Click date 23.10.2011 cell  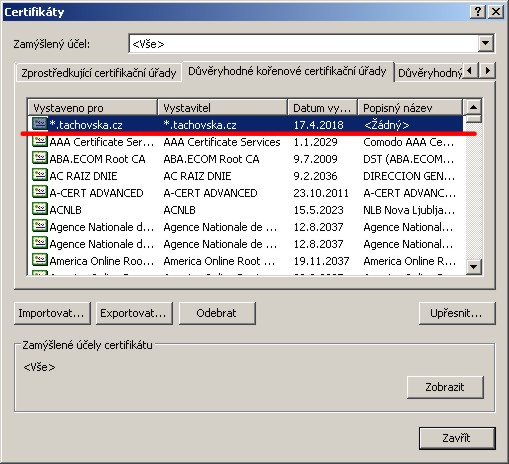pyautogui.click(x=321, y=193)
